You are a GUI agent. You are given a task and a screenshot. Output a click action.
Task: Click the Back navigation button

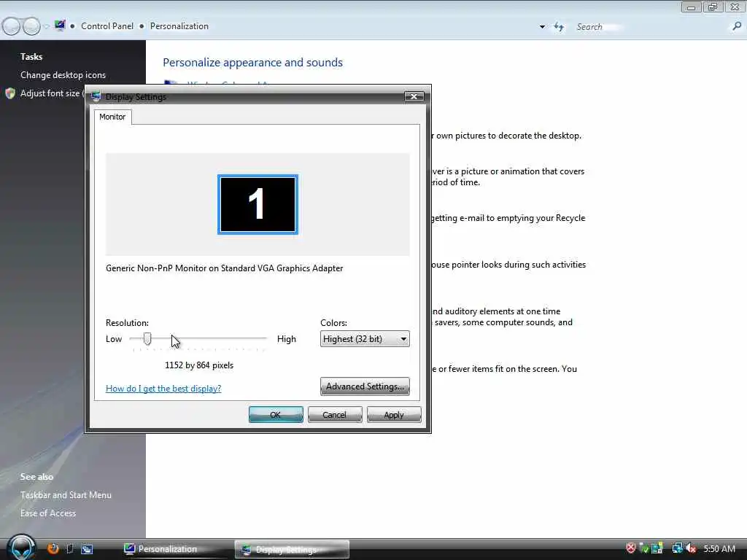(11, 26)
